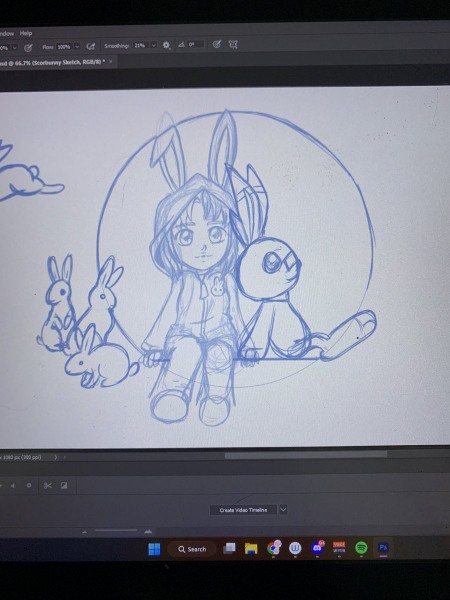Open the Flow value dropdown arrow
The height and width of the screenshot is (600, 450).
tap(77, 47)
